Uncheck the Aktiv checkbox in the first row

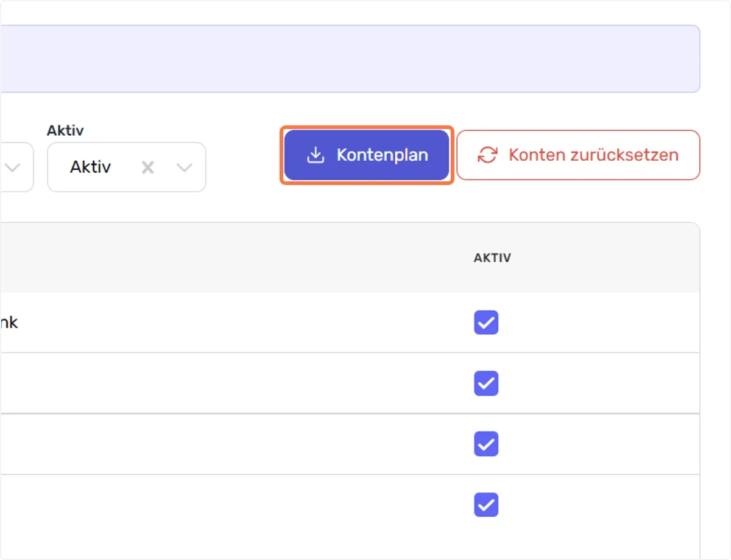(486, 323)
